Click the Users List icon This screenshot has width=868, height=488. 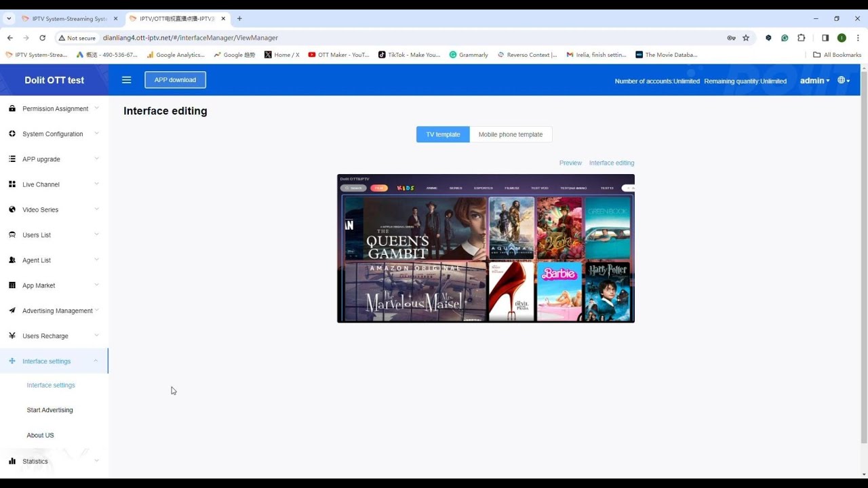[x=12, y=235]
